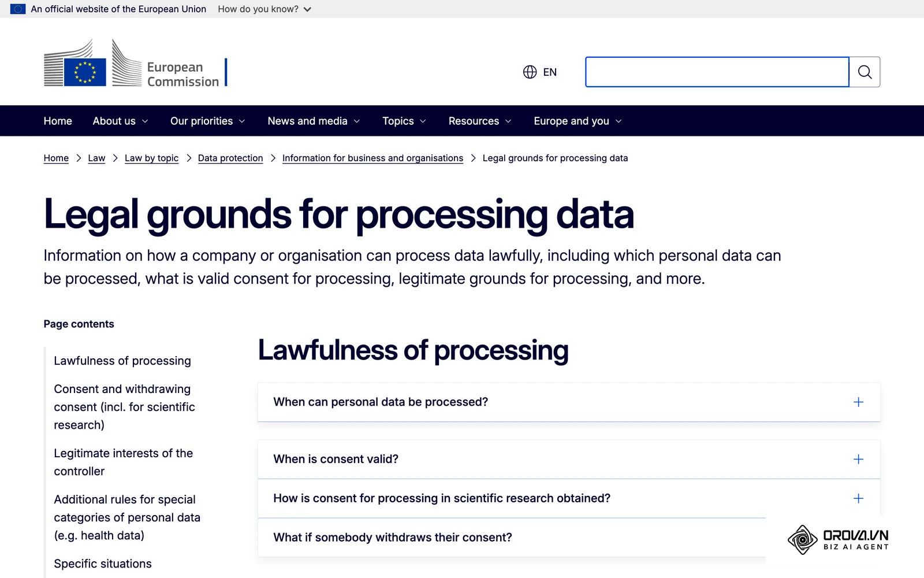
Task: Focus the site search input field
Action: click(x=717, y=72)
